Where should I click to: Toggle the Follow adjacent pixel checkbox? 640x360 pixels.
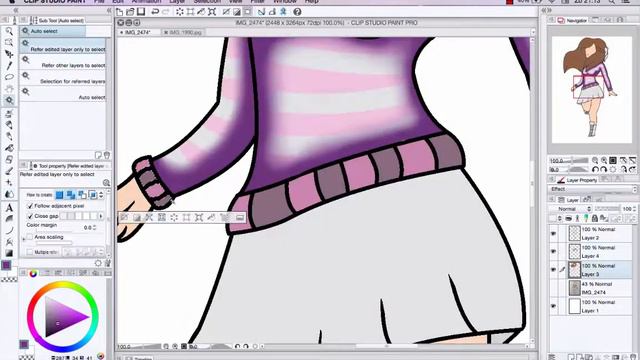[30, 206]
